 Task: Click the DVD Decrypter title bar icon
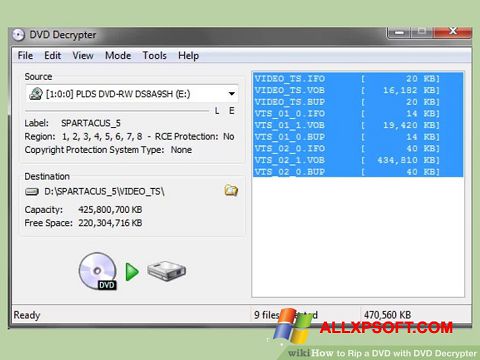point(18,35)
